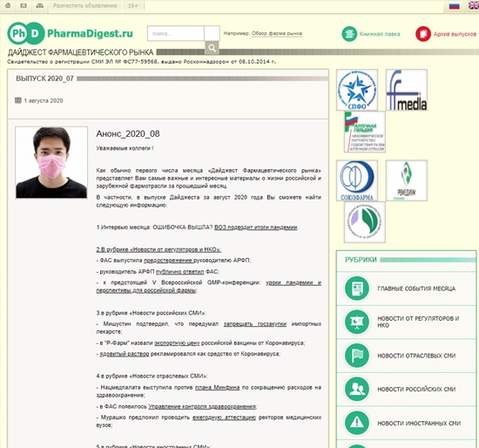Open Главные события месяца rubric
Viewport: 479px width, 448px height.
point(406,288)
